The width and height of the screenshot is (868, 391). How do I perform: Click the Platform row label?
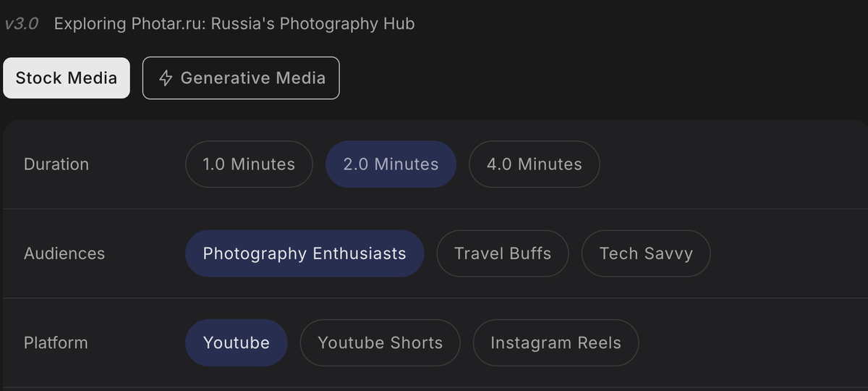pyautogui.click(x=56, y=342)
